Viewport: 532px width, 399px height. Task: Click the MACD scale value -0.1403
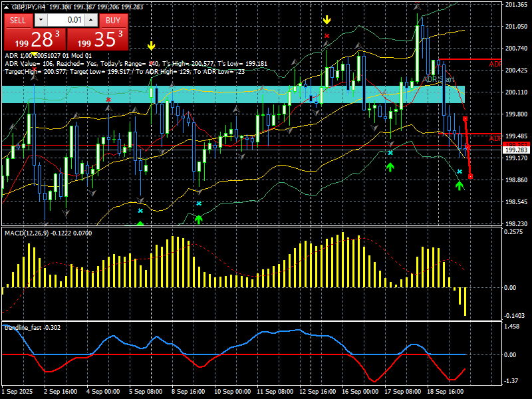coord(514,315)
